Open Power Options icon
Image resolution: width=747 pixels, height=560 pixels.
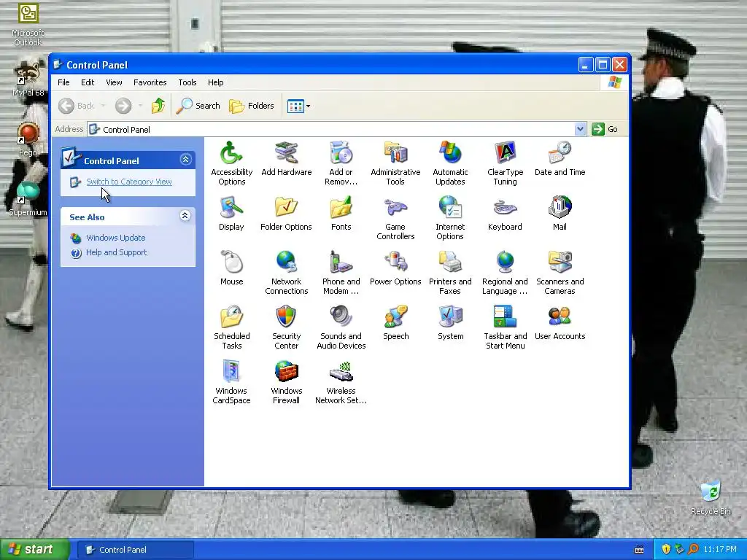click(x=395, y=268)
